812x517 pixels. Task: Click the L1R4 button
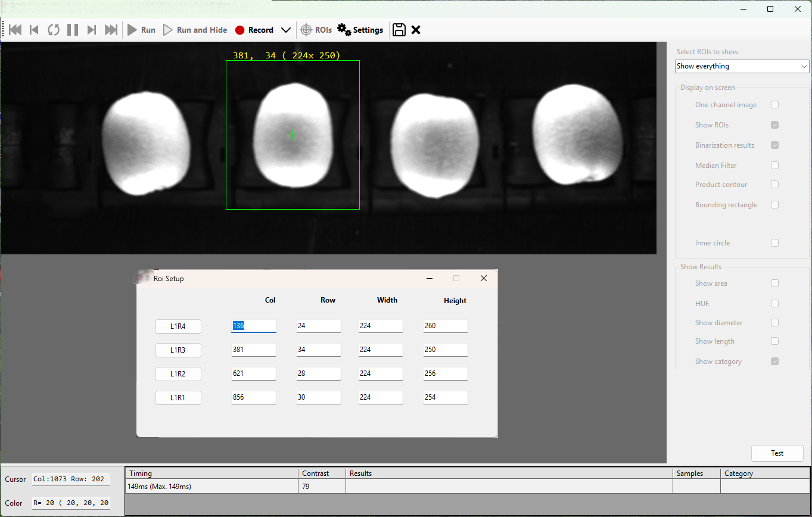point(178,326)
